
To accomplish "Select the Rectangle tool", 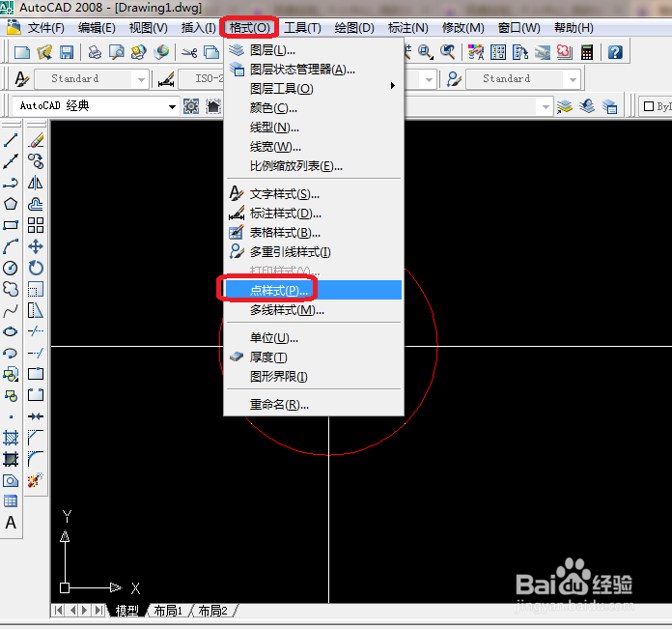I will click(11, 225).
